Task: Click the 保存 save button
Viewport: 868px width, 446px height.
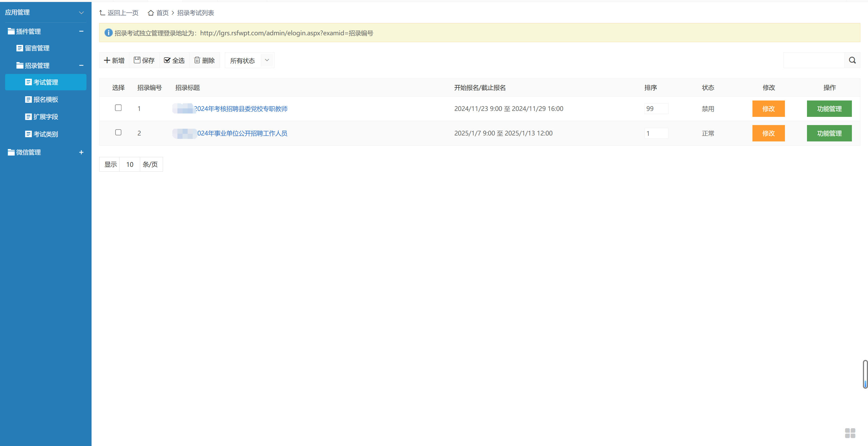Action: 144,61
